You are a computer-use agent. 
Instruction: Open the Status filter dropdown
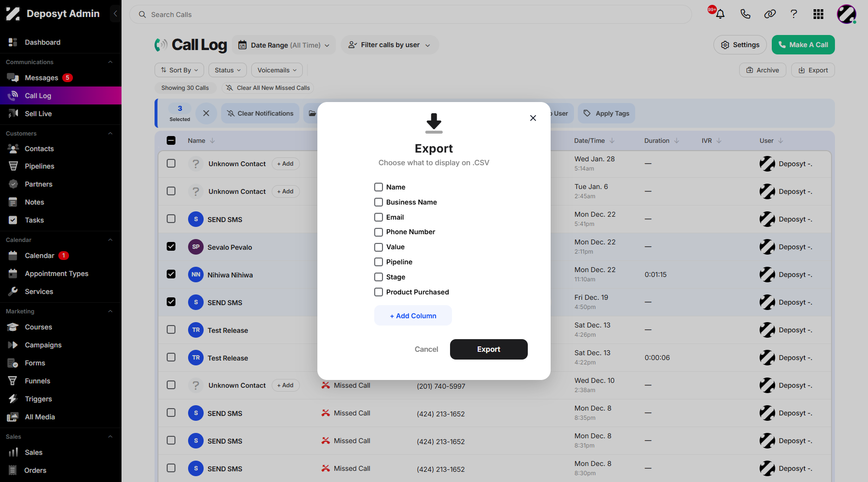[x=227, y=70]
